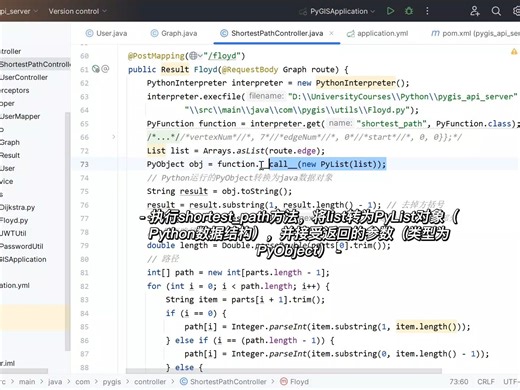Click line number 85 in the gutter
Viewport: 520px width, 390px height.
tap(84, 327)
